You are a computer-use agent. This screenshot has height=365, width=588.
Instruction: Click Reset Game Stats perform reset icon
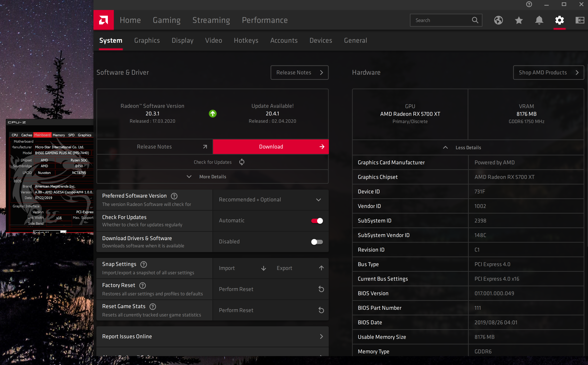click(321, 310)
